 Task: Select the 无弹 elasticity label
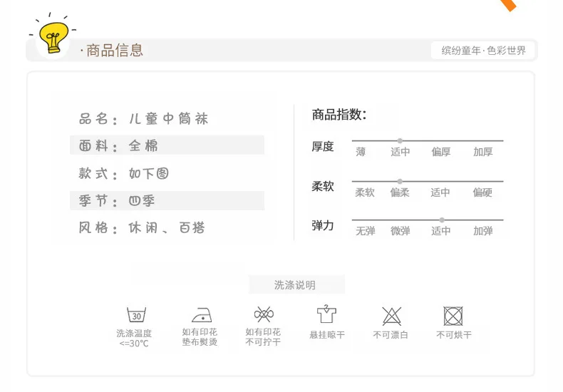[365, 231]
